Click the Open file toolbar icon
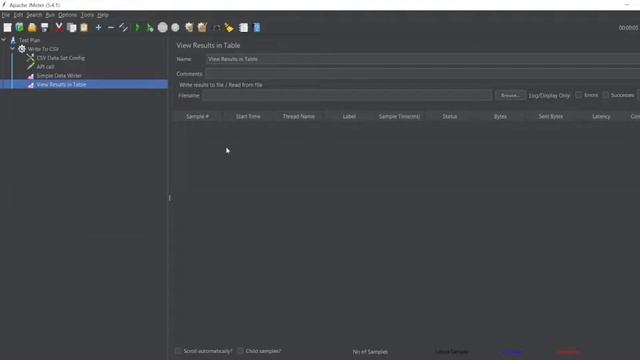Image resolution: width=640 pixels, height=360 pixels. click(x=32, y=27)
